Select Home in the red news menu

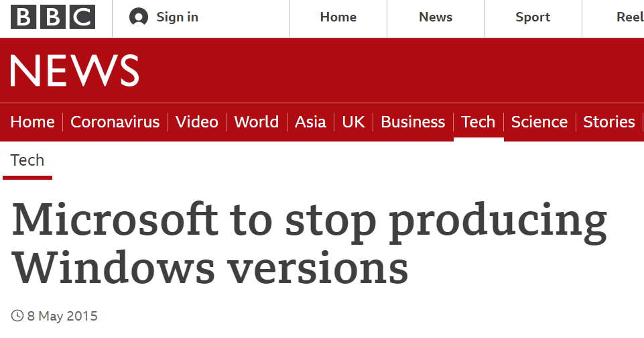pos(32,121)
